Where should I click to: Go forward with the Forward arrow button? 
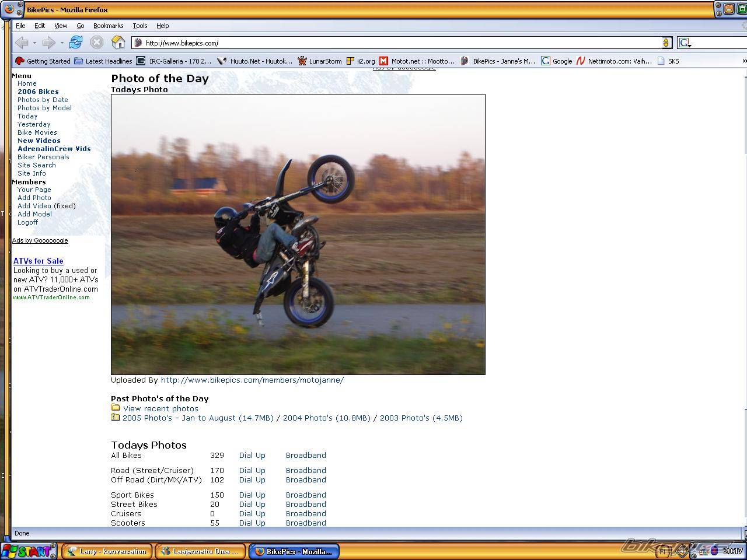[x=49, y=43]
